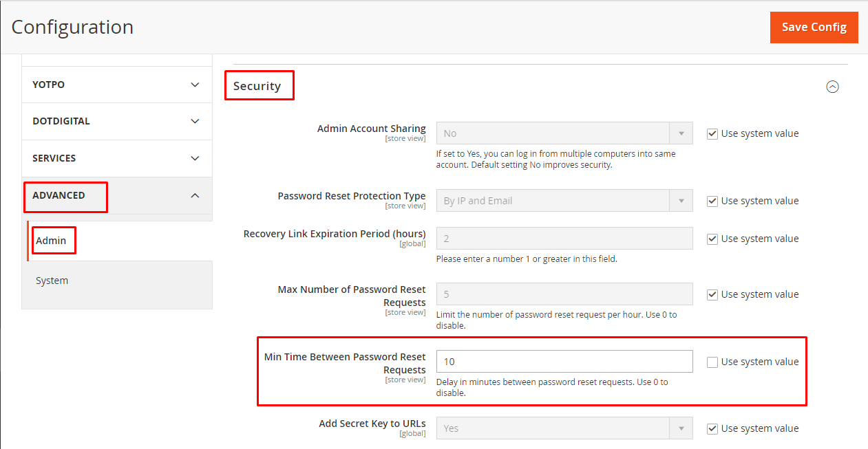
Task: Uncheck Use system value for Admin Account Sharing
Action: (x=712, y=133)
